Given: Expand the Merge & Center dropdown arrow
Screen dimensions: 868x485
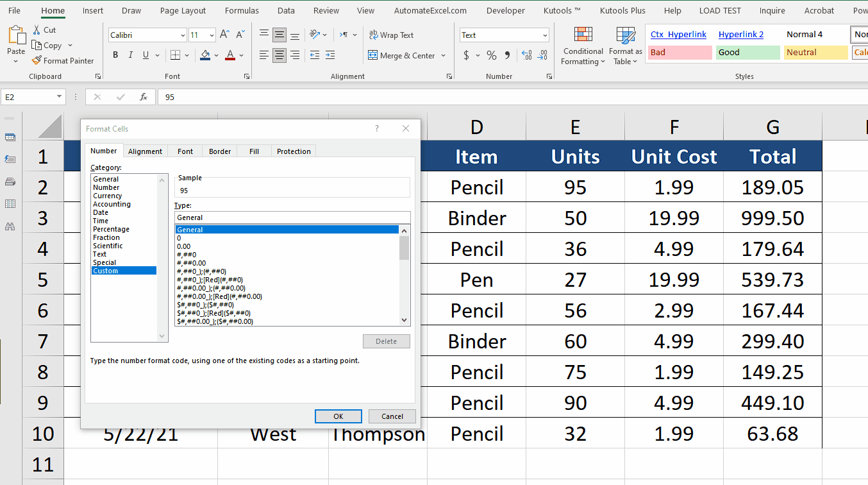Looking at the screenshot, I should [444, 55].
